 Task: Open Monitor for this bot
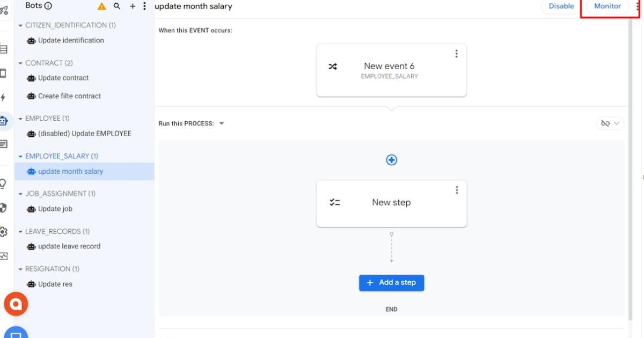click(x=606, y=6)
